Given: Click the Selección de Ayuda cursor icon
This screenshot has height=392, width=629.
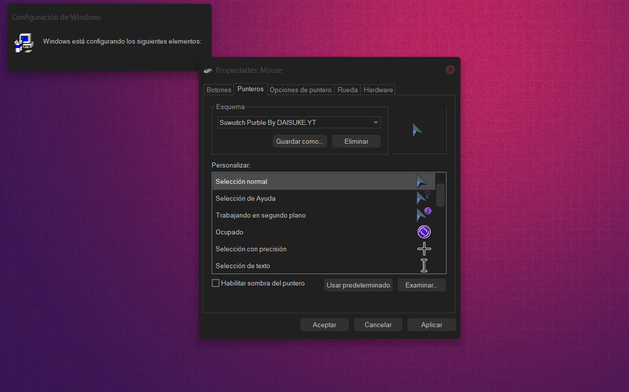Looking at the screenshot, I should (x=423, y=198).
